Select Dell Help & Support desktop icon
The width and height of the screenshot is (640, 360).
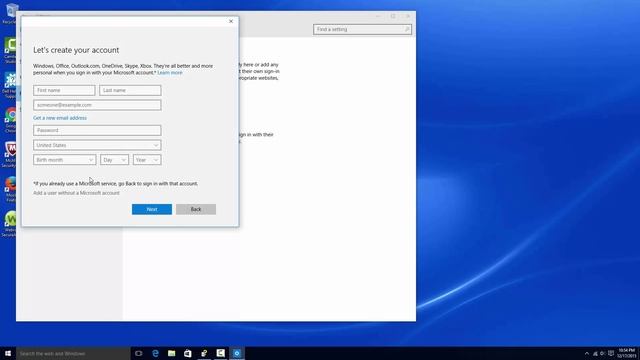coord(10,86)
